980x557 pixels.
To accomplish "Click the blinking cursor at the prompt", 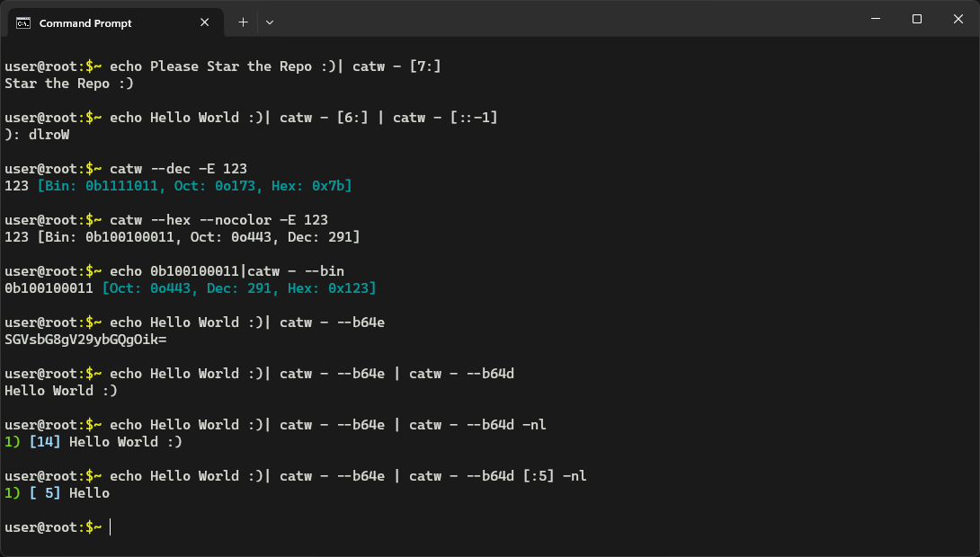I will tap(110, 527).
